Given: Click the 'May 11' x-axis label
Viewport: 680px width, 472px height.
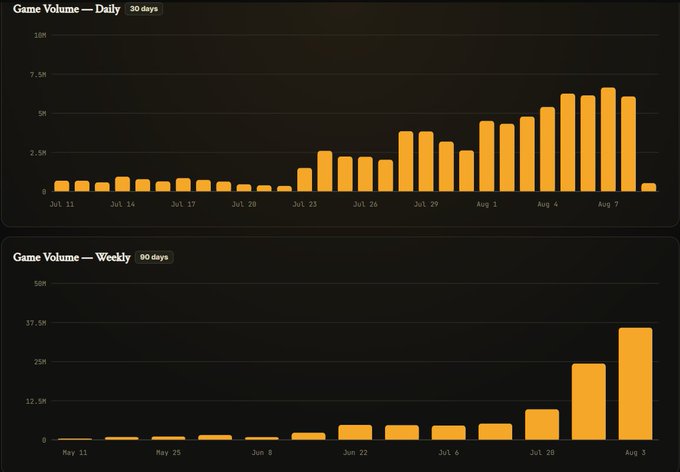Looking at the screenshot, I should tap(75, 452).
